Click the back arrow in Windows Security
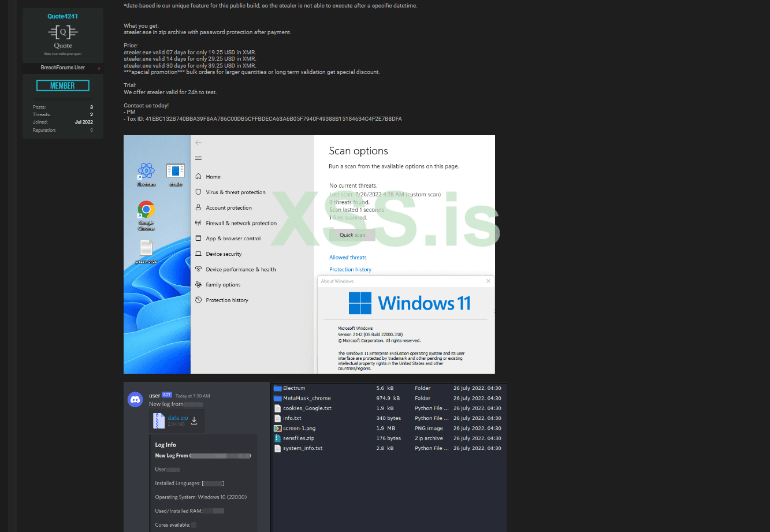 click(199, 143)
